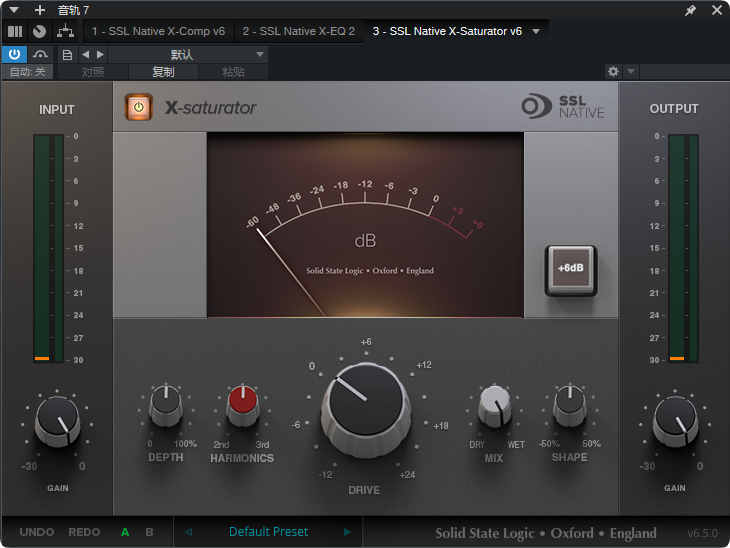Click the Default Preset name

[x=268, y=532]
